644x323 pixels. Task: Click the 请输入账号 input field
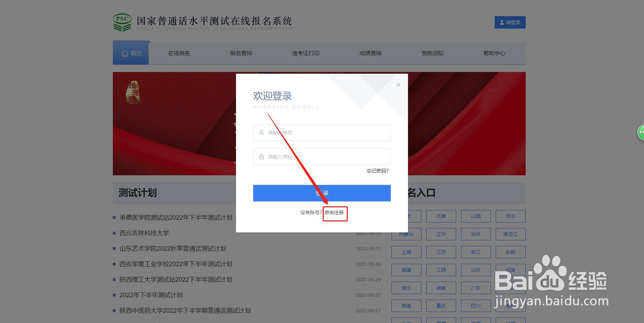click(x=322, y=133)
